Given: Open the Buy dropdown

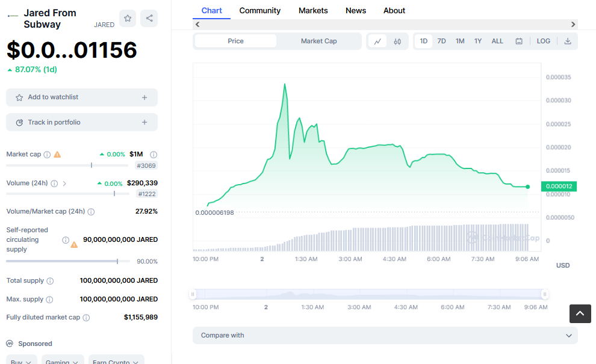Looking at the screenshot, I should click(22, 359).
